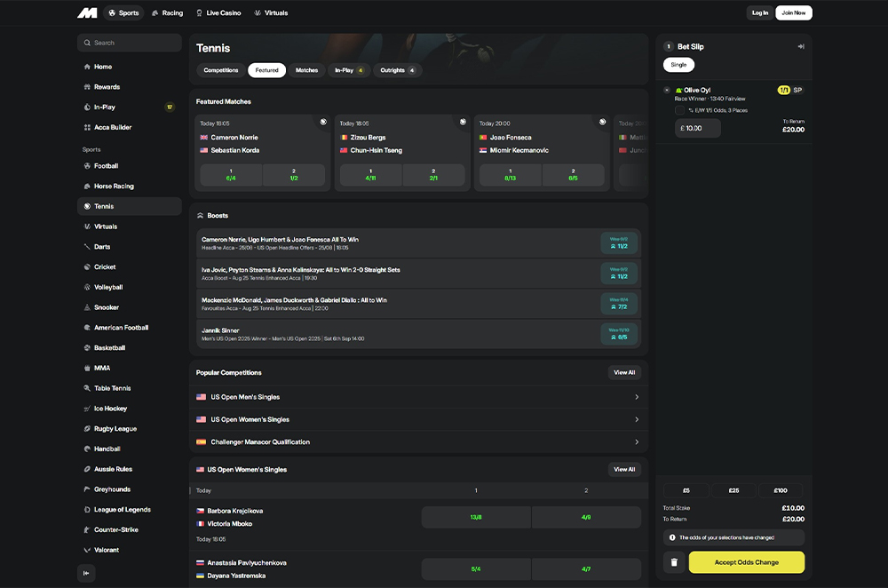Select the Darts icon in the sidebar
Image resolution: width=888 pixels, height=588 pixels.
pyautogui.click(x=87, y=247)
